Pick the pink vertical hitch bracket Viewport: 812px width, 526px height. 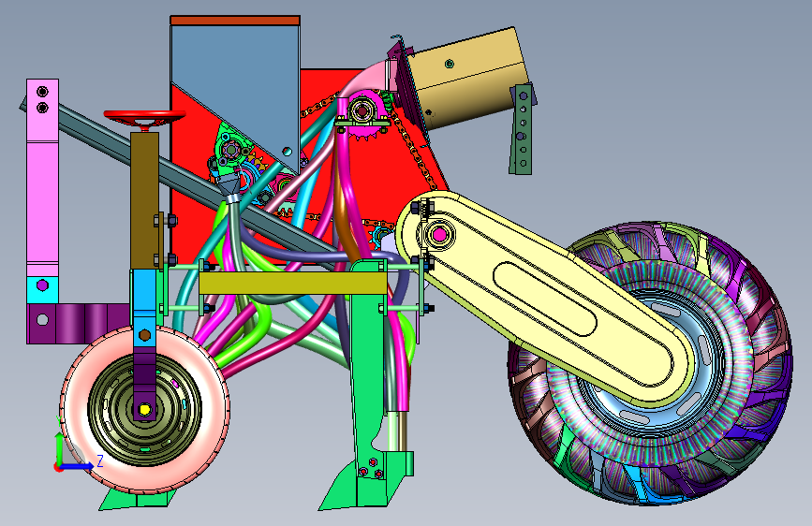click(42, 176)
